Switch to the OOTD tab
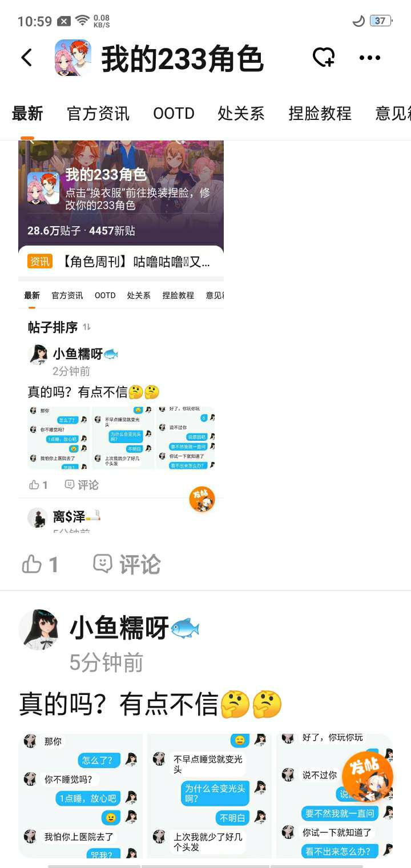411x868 pixels. click(174, 114)
